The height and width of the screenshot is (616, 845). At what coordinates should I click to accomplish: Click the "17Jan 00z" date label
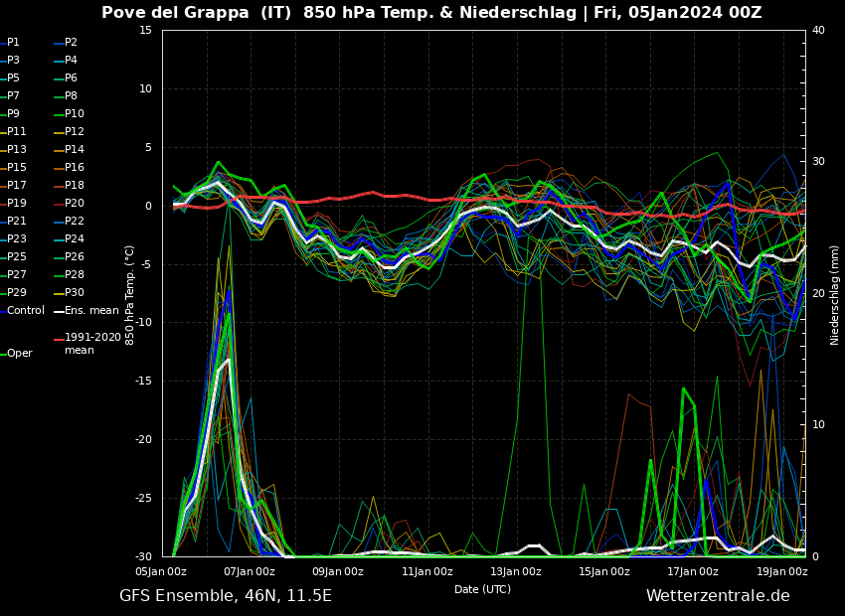click(x=693, y=571)
